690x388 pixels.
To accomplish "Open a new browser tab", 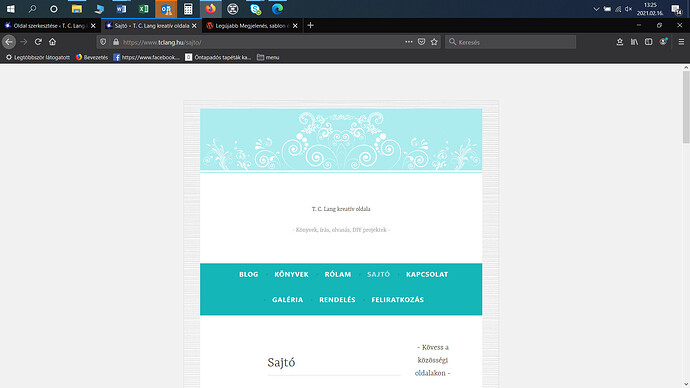I will tap(310, 26).
